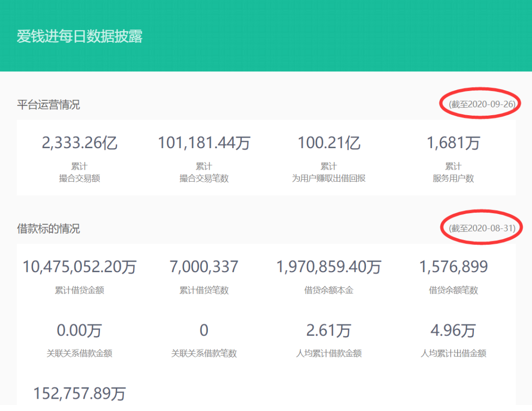This screenshot has height=411, width=532.
Task: Click the 为用户赚取出借回报 label
Action: pos(329,178)
